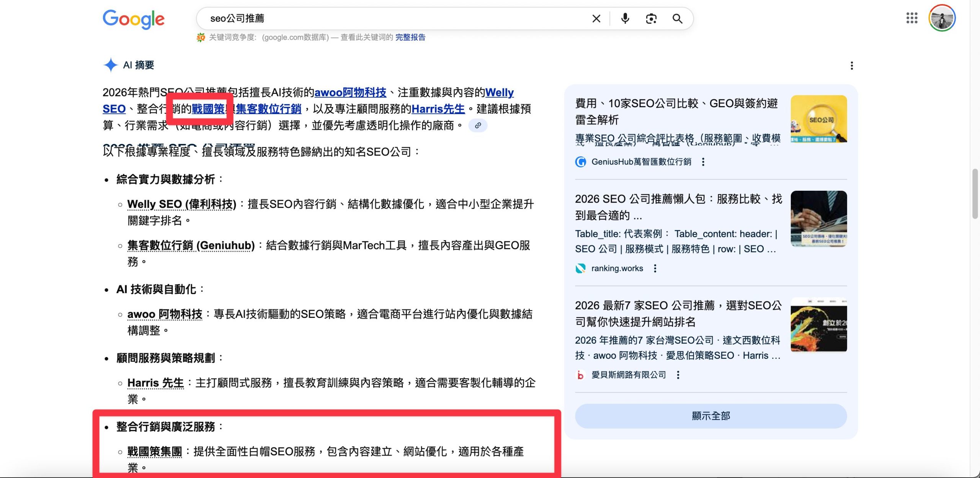Open ranking.works result three-dot menu
The height and width of the screenshot is (478, 980).
(x=655, y=268)
